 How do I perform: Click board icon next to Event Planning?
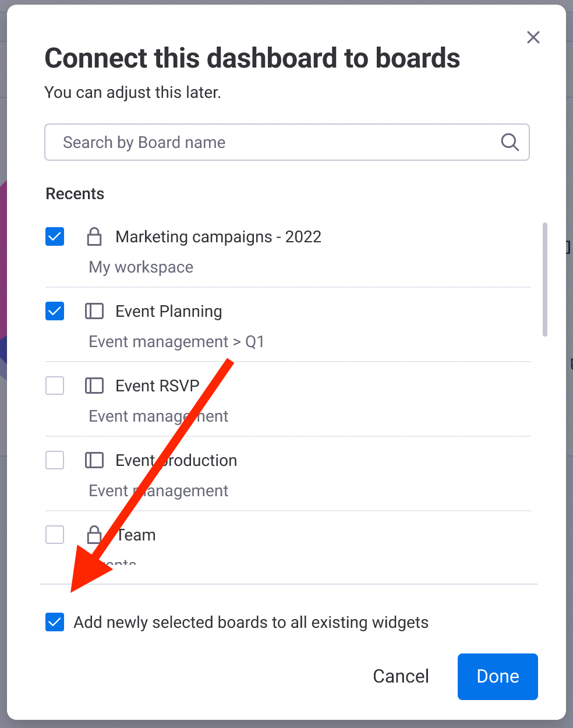tap(94, 311)
